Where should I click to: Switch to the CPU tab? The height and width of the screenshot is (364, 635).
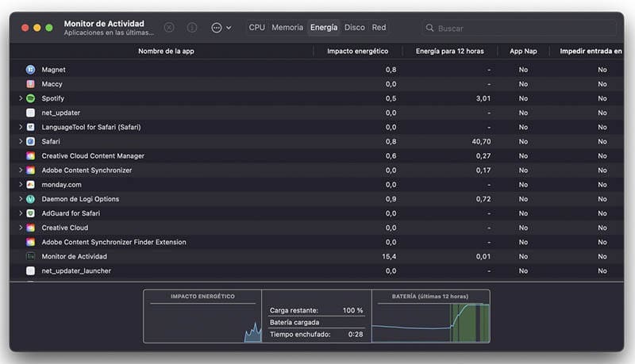256,28
